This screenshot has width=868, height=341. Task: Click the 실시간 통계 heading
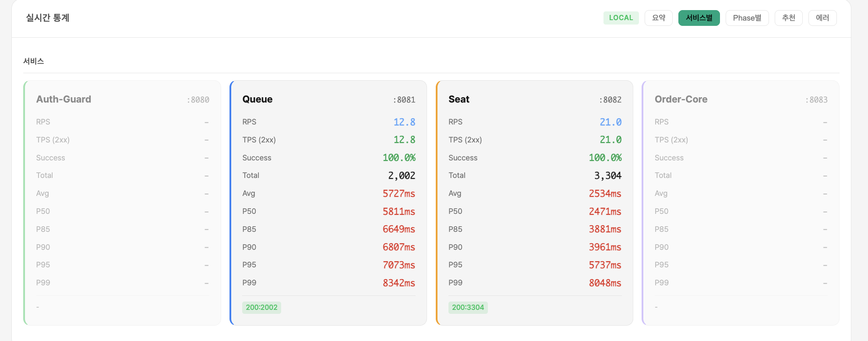pos(47,18)
